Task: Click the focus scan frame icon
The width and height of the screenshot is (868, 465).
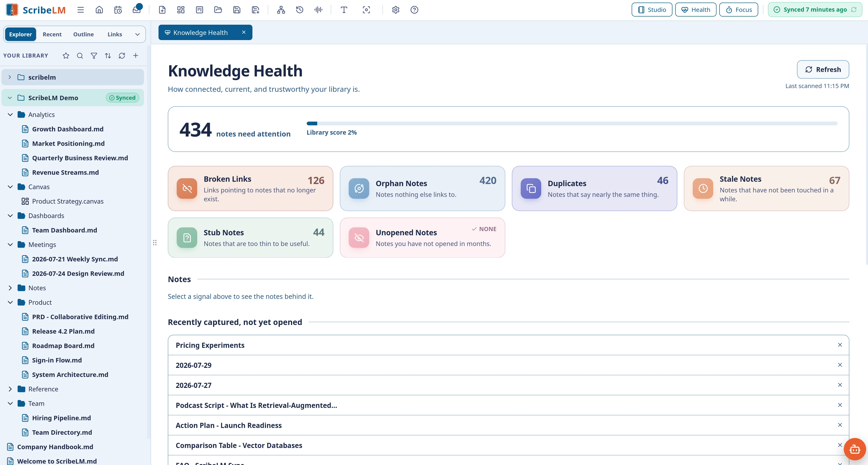Action: (366, 10)
